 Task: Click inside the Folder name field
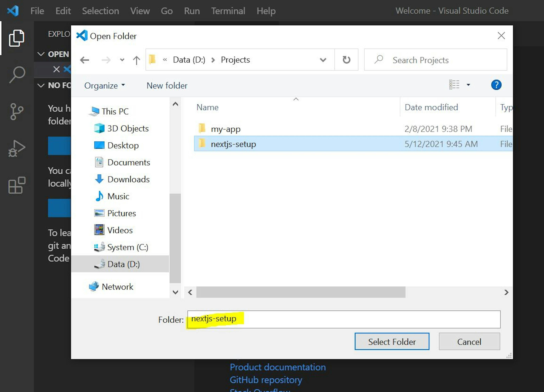[343, 319]
